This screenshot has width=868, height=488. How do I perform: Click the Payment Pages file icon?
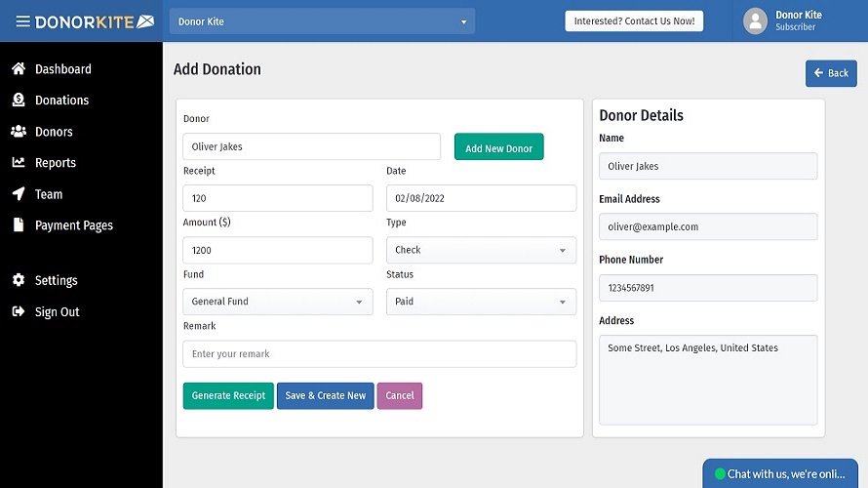[x=19, y=225]
